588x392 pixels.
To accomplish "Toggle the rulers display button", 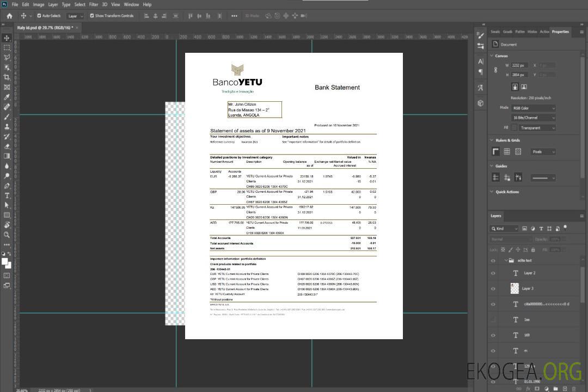I will 496,151.
